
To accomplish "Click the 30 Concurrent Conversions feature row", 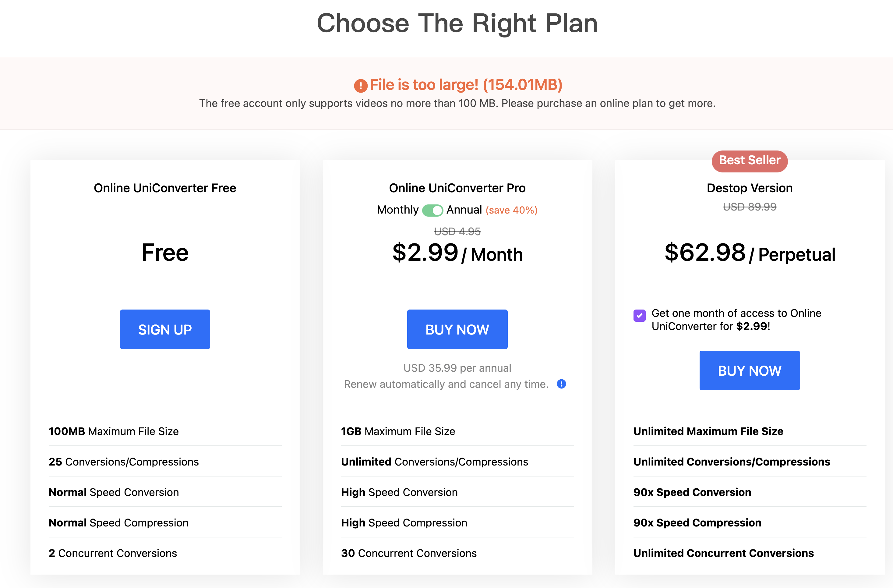I will 409,553.
